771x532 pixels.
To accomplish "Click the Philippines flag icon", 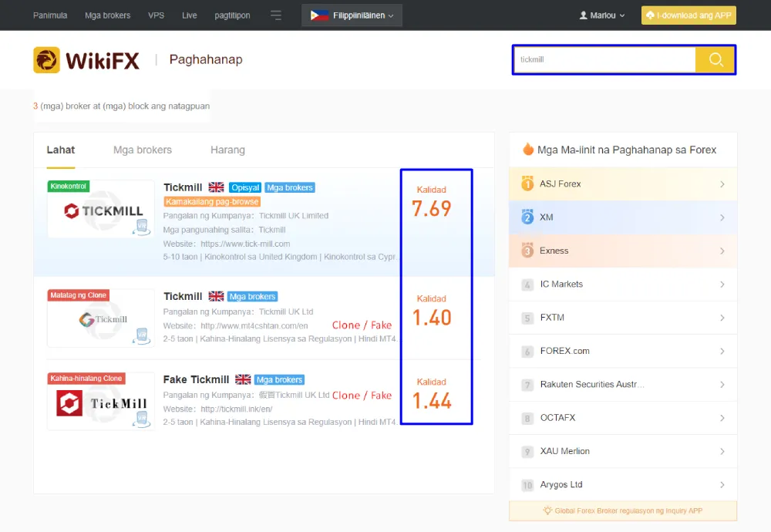I will tap(319, 15).
